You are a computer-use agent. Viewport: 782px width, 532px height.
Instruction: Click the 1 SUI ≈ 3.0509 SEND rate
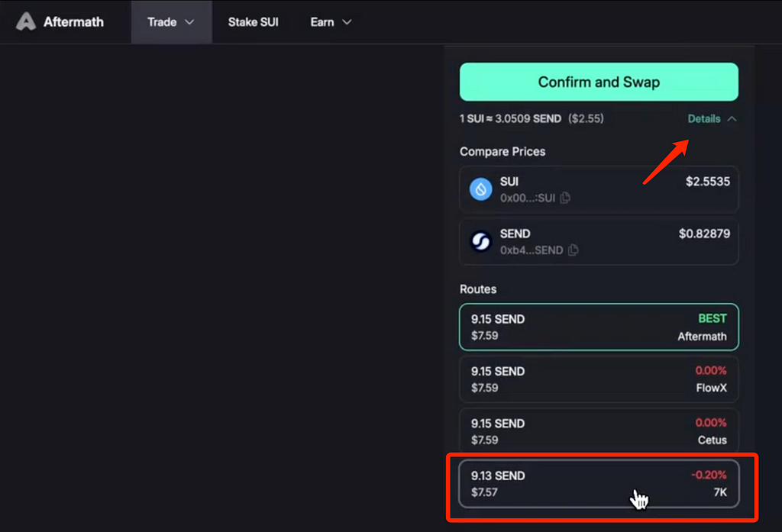coord(510,118)
